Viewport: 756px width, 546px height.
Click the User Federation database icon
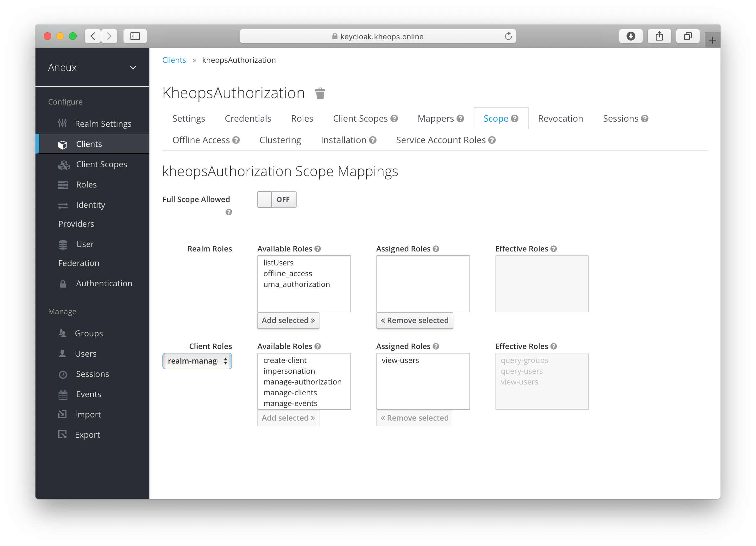click(x=63, y=244)
